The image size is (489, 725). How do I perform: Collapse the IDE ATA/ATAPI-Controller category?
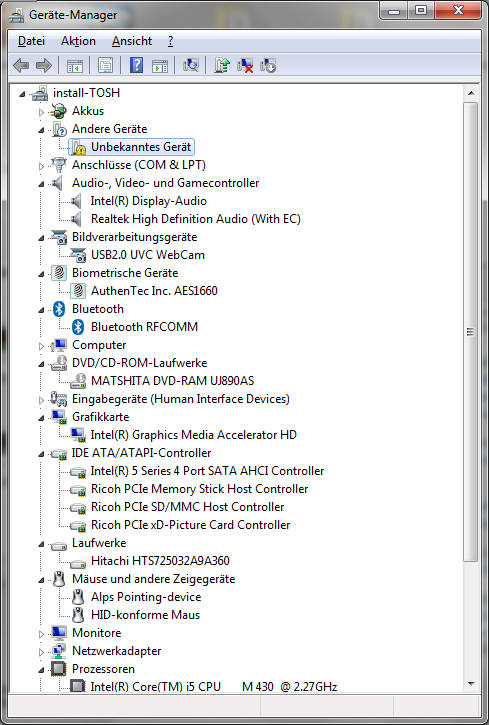41,455
